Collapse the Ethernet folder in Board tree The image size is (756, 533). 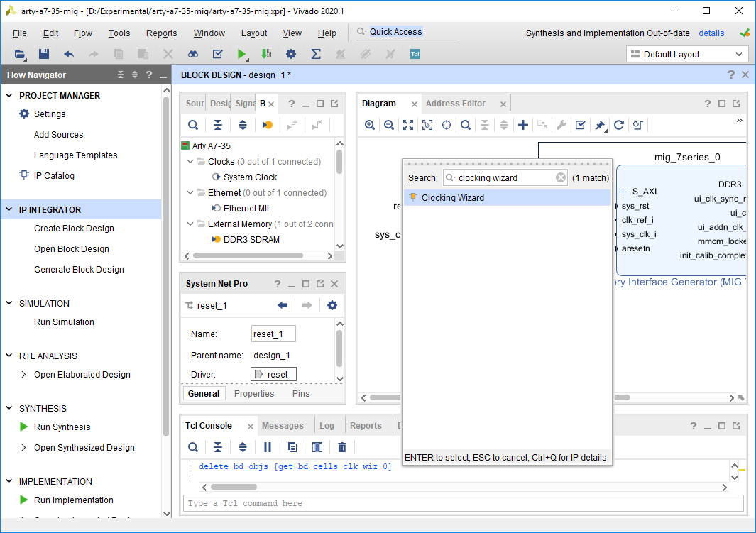[190, 193]
